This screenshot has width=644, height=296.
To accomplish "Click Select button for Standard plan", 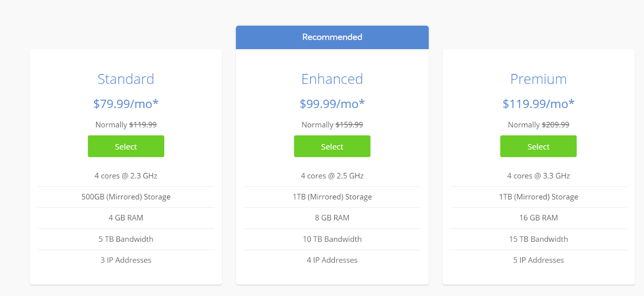I will click(x=126, y=146).
